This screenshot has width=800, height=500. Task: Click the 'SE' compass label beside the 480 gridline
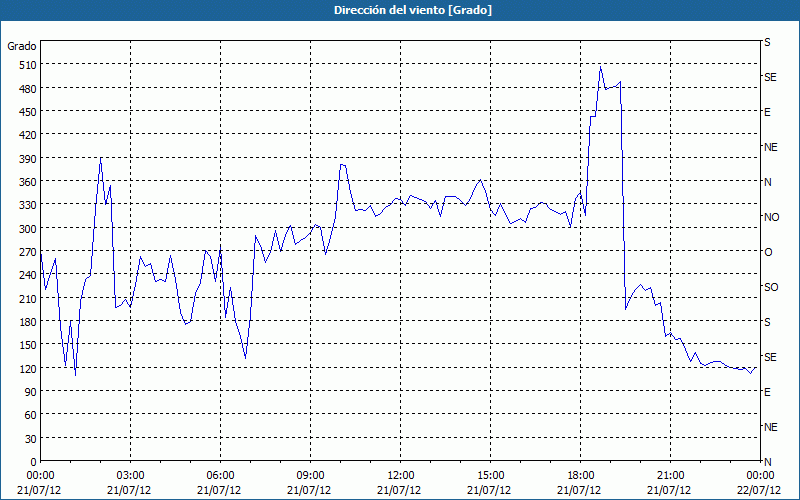pos(770,77)
